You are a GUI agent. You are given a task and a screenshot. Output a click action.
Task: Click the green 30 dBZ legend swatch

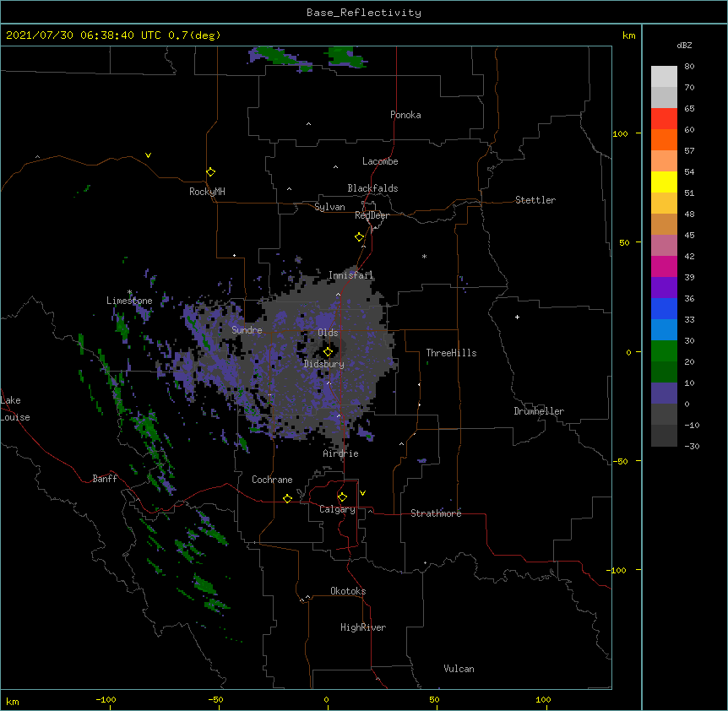(664, 351)
